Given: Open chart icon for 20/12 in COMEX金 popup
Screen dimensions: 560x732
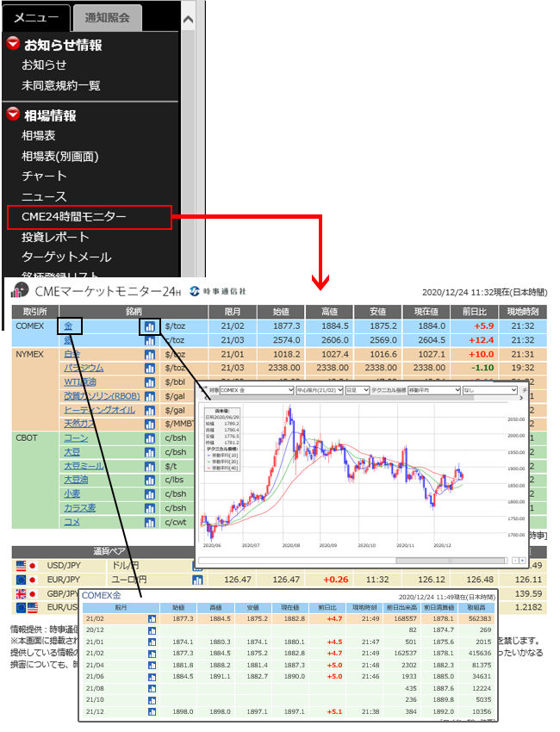Looking at the screenshot, I should 152,630.
